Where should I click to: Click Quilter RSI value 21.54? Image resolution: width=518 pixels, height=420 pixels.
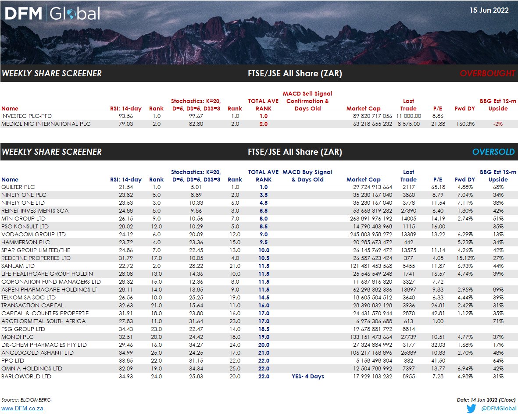coord(126,187)
